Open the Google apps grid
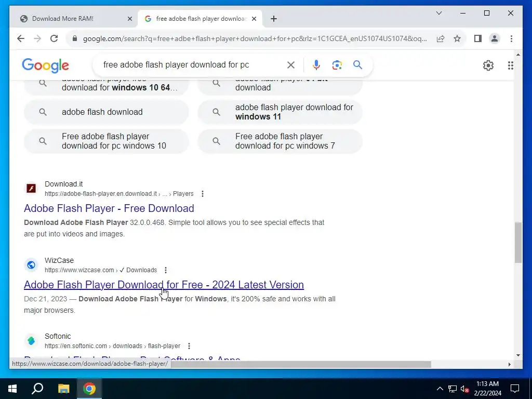Viewport: 532px width, 399px height. (510, 65)
